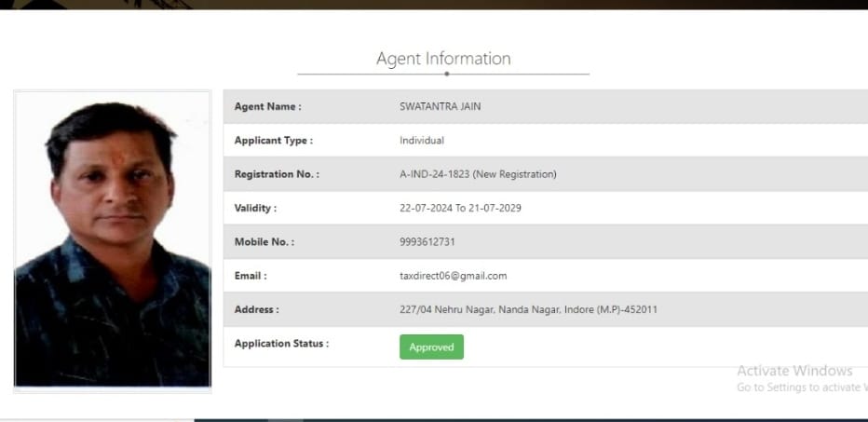Click the Mobile No. field label
This screenshot has height=422, width=868.
coord(264,242)
